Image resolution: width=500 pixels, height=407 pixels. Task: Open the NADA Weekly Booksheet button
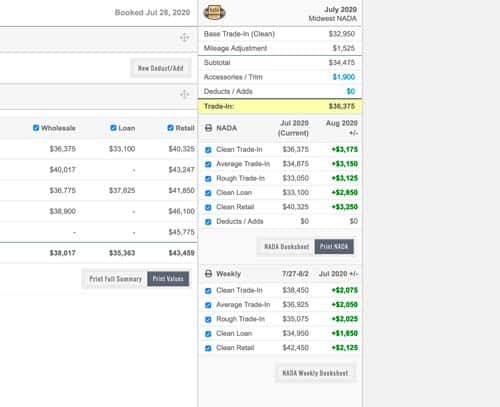pos(315,373)
